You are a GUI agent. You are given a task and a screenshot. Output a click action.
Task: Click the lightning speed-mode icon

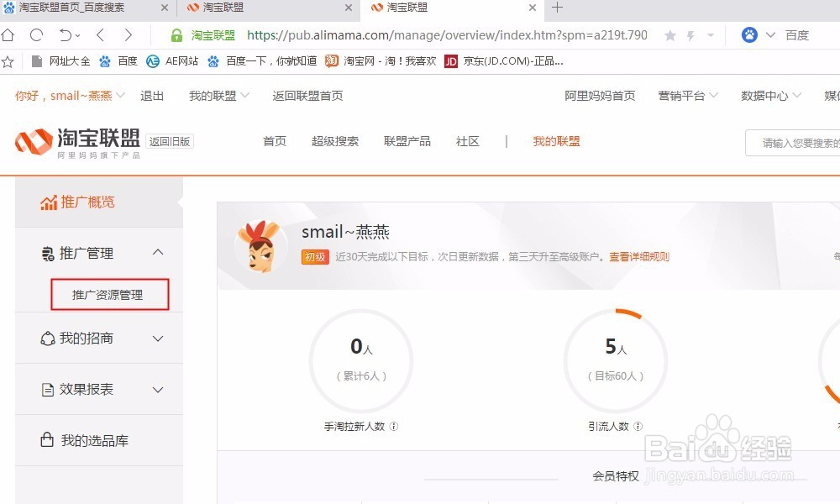690,35
